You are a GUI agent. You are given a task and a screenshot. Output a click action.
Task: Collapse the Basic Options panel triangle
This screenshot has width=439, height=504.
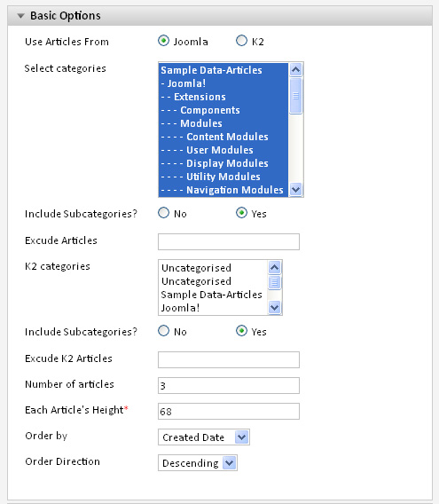click(x=21, y=16)
